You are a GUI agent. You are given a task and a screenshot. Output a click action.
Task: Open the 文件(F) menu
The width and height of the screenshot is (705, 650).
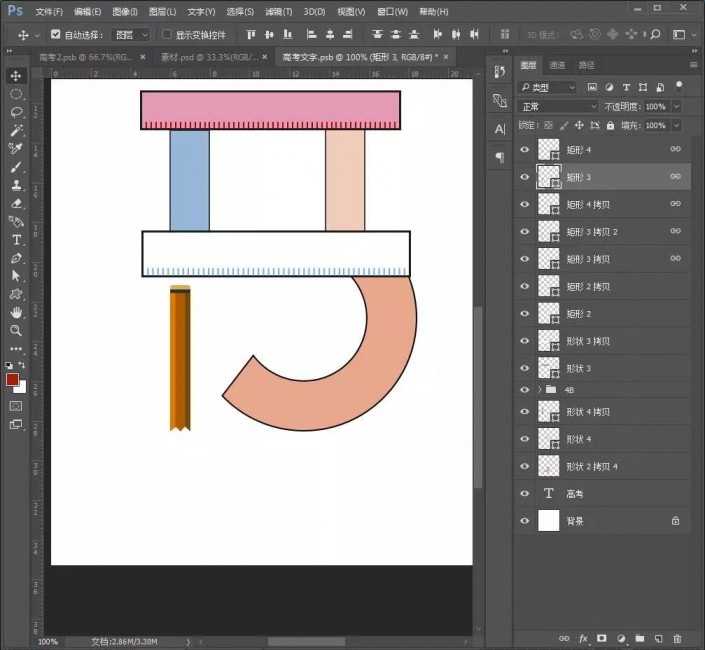point(49,12)
